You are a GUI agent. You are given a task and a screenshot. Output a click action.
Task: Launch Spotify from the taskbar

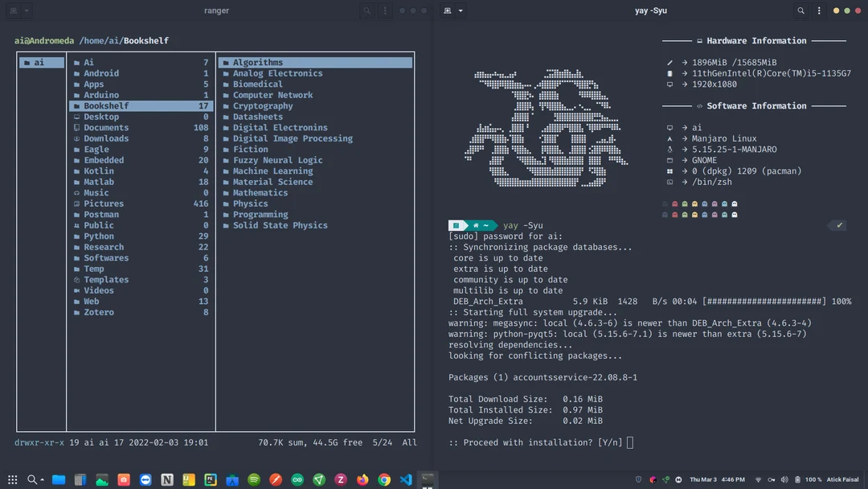[x=254, y=480]
